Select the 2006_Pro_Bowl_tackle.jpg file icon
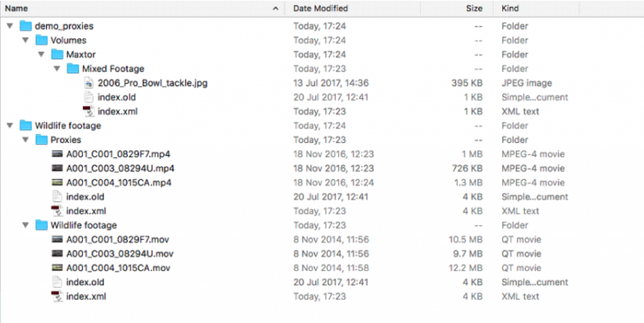644x323 pixels. 89,83
